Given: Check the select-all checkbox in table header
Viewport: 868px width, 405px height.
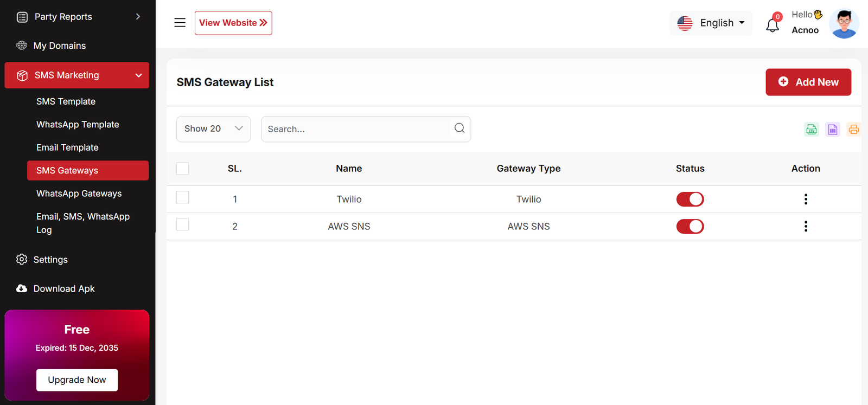Looking at the screenshot, I should [x=183, y=169].
